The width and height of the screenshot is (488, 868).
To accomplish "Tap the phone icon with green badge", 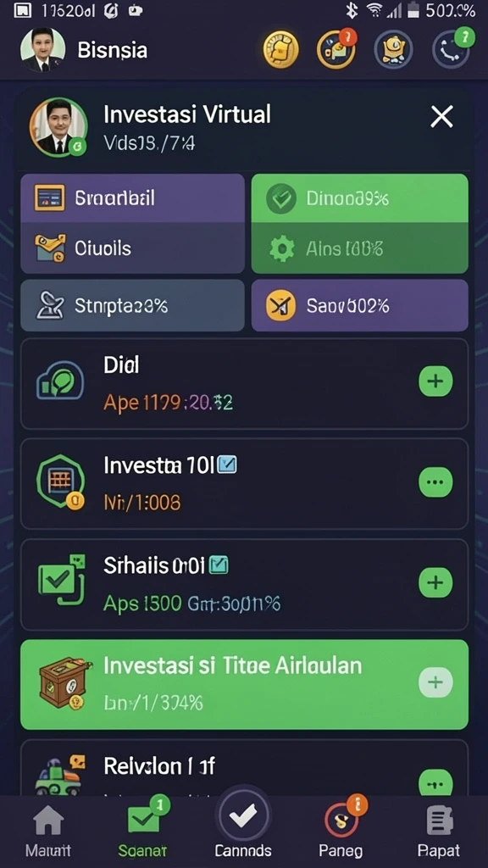I will point(452,49).
